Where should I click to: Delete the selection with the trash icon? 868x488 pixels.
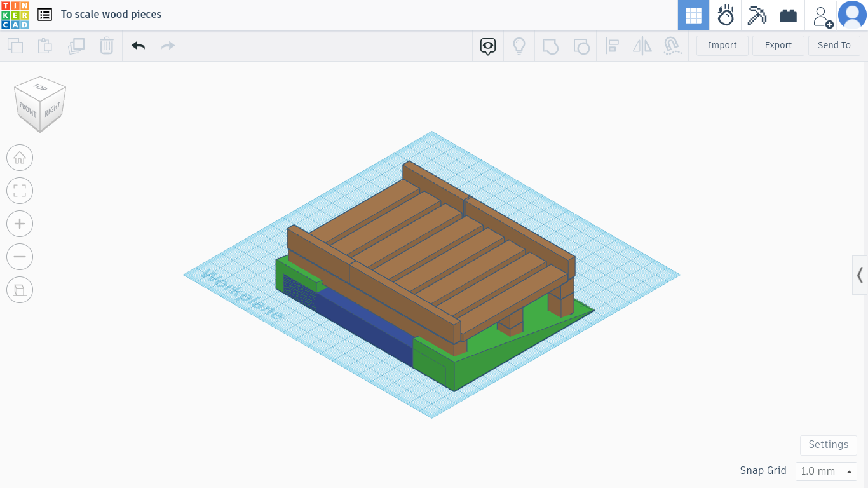pos(106,46)
